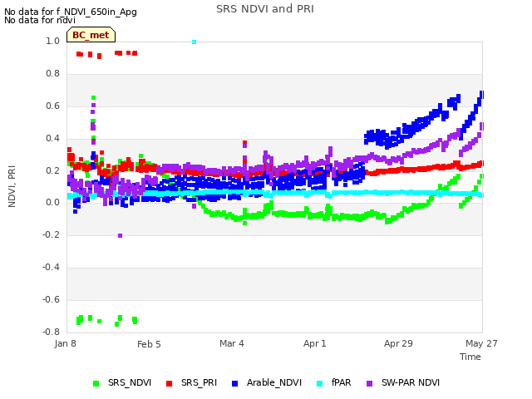Click the 'No data for f_NDVI_650in_Apg' message
Image resolution: width=532 pixels, height=399 pixels.
point(71,12)
